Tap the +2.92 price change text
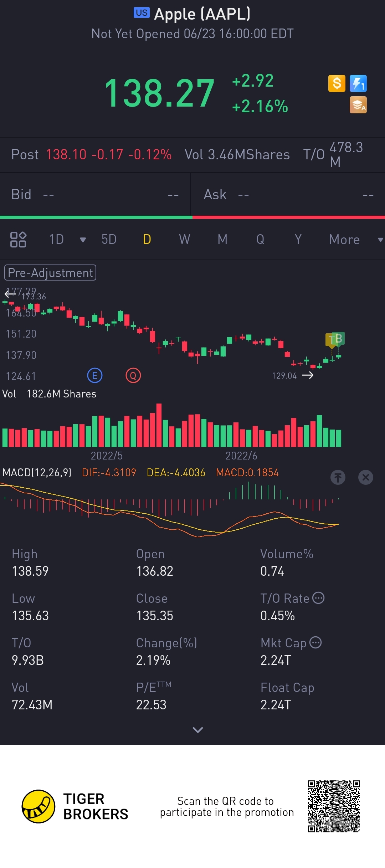 253,81
